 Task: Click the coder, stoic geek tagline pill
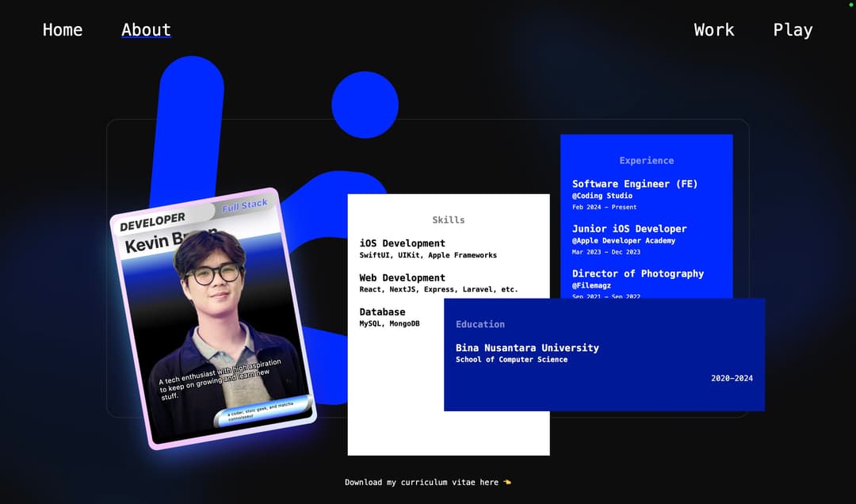point(263,412)
